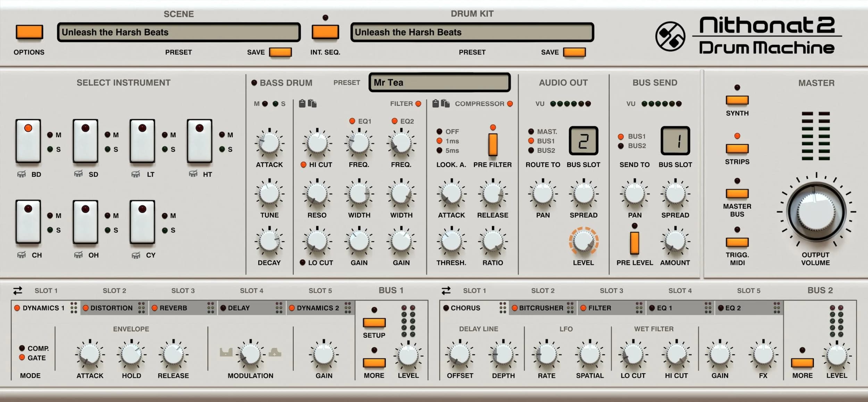Viewport: 868px width, 402px height.
Task: Enable the EQ1 band LED
Action: click(x=352, y=121)
